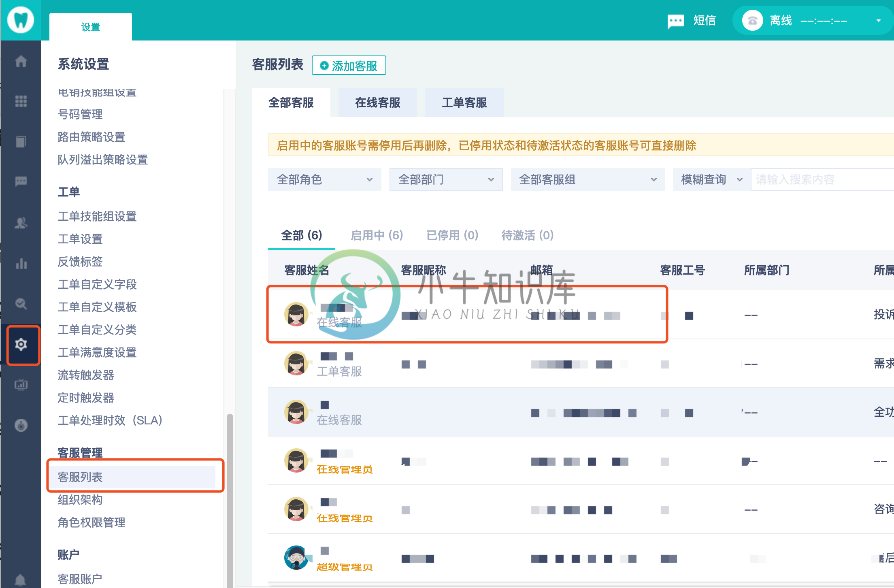The height and width of the screenshot is (588, 894).
Task: Open the quality check magnifier icon in the left sidebar
Action: click(21, 304)
